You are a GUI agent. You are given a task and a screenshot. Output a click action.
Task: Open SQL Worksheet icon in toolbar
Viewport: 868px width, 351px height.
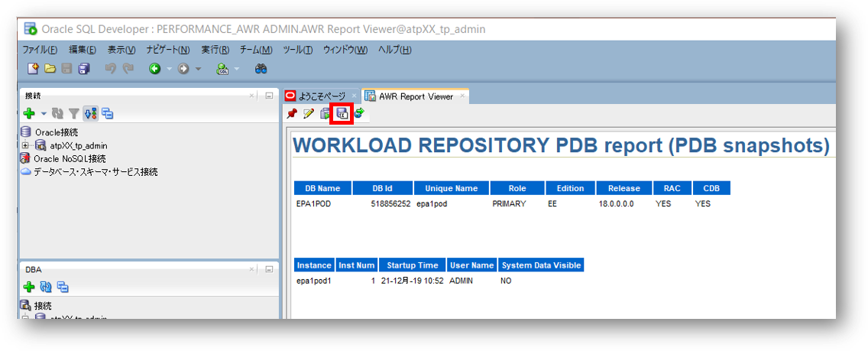pos(222,69)
